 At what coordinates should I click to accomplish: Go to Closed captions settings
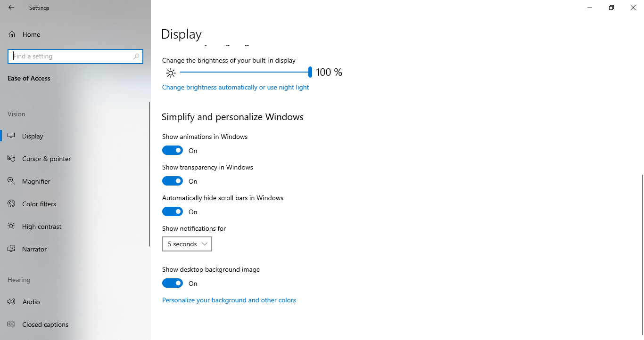pyautogui.click(x=45, y=324)
